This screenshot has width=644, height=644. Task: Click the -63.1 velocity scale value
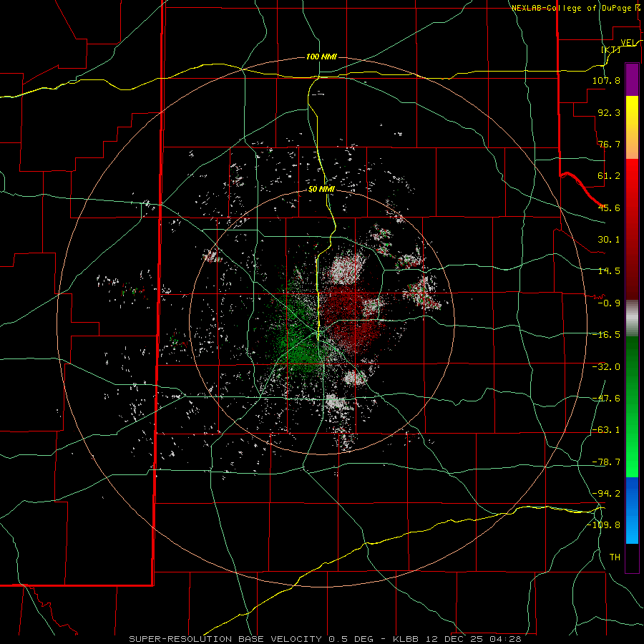[x=606, y=430]
